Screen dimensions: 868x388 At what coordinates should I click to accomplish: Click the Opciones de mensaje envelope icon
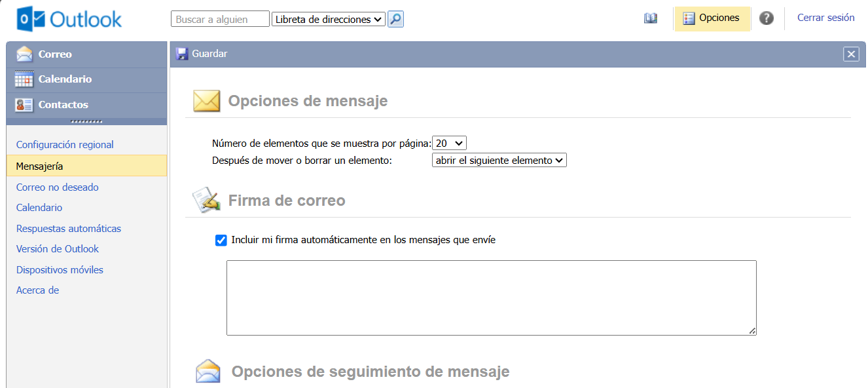[206, 101]
